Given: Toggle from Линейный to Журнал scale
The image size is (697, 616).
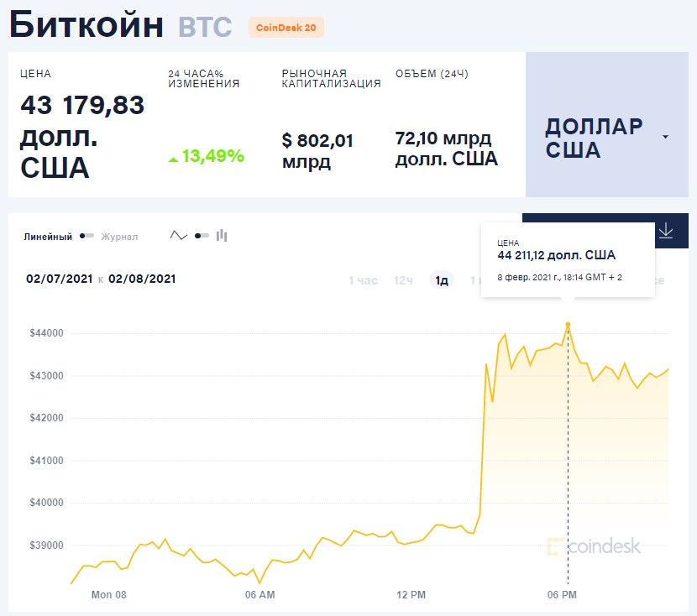Looking at the screenshot, I should [87, 236].
